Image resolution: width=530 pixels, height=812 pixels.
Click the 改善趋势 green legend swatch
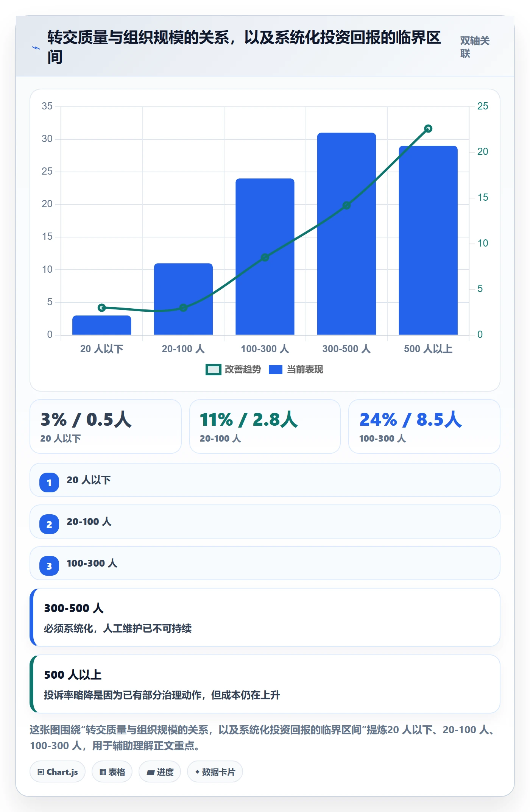(213, 370)
